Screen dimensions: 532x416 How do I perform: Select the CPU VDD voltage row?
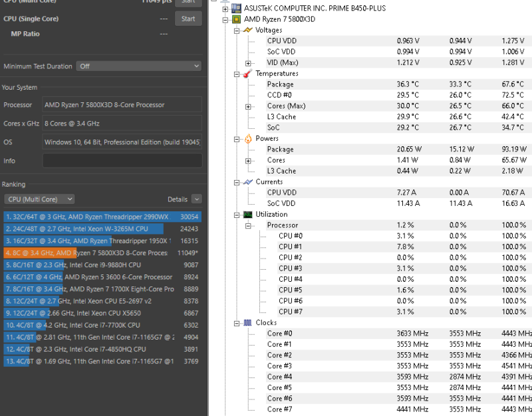(399, 41)
